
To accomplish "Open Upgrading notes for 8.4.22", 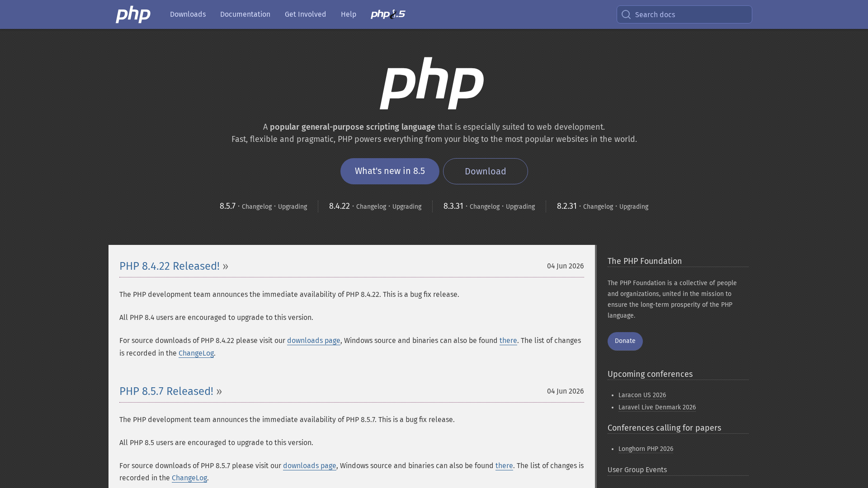I will 407,207.
